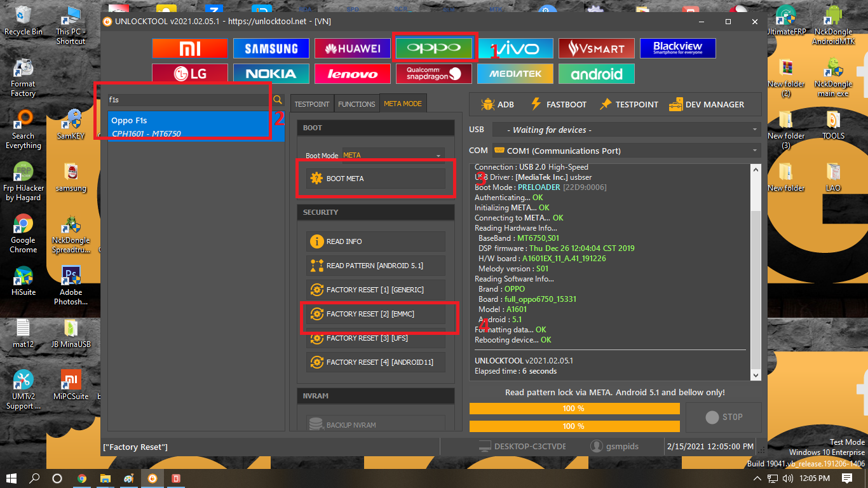
Task: Run FACTORY RESET [1] [GENERIC]
Action: (x=376, y=290)
